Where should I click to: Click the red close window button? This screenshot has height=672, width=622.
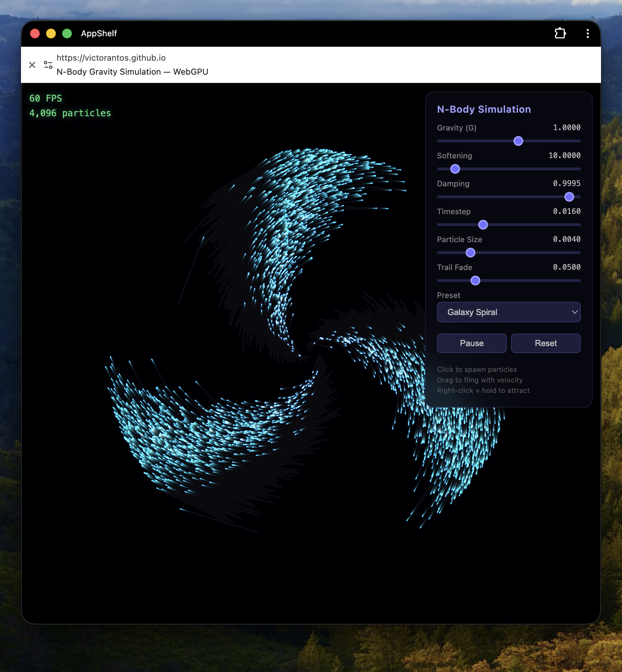pyautogui.click(x=35, y=33)
